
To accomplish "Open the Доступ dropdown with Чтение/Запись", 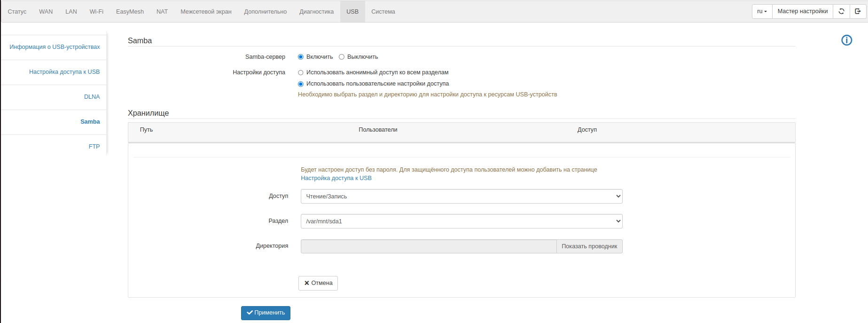I will tap(461, 197).
